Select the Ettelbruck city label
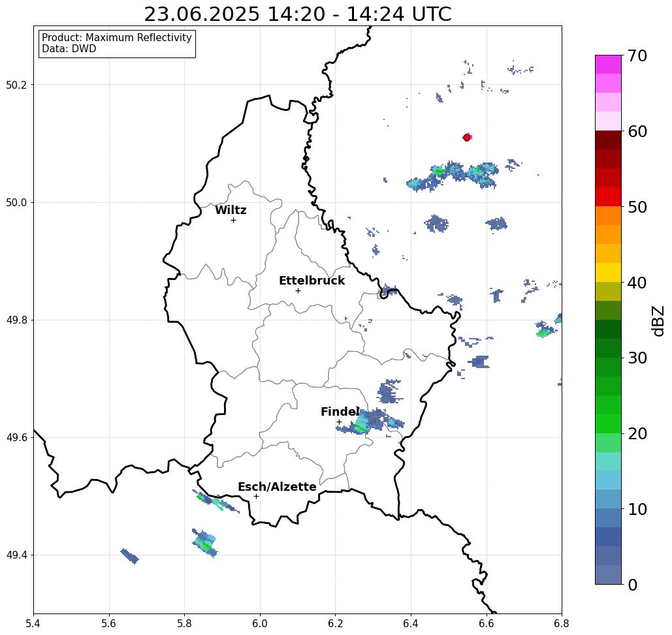 [x=312, y=281]
